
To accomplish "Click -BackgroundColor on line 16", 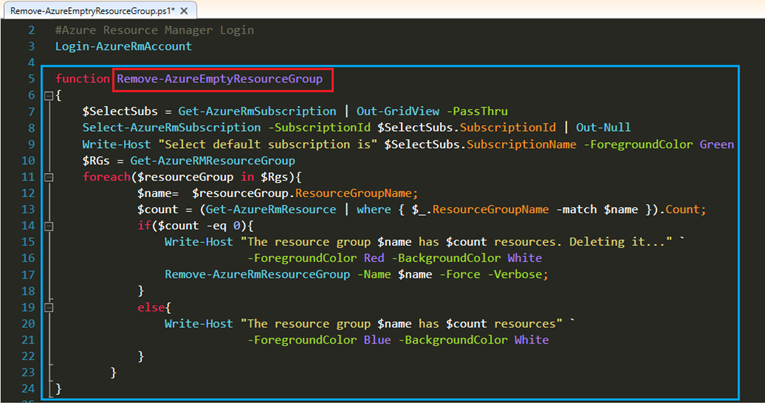I will [446, 258].
